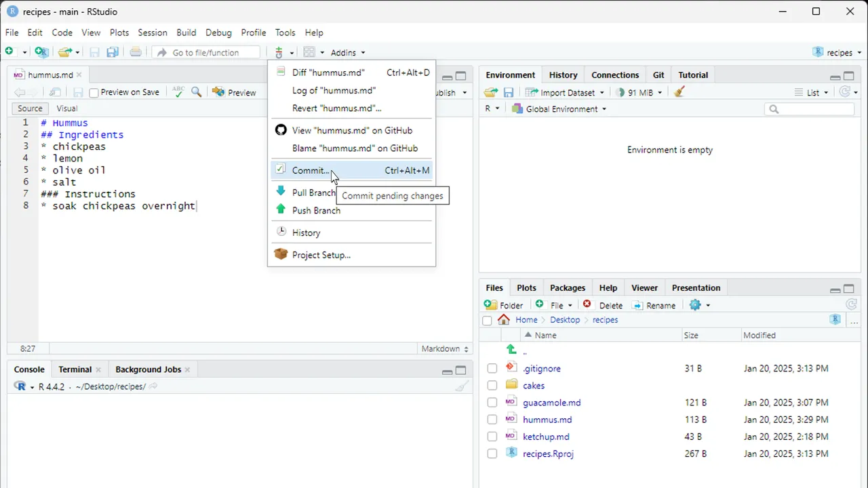The image size is (868, 488).
Task: Click the Files pane project R icon
Action: [835, 320]
